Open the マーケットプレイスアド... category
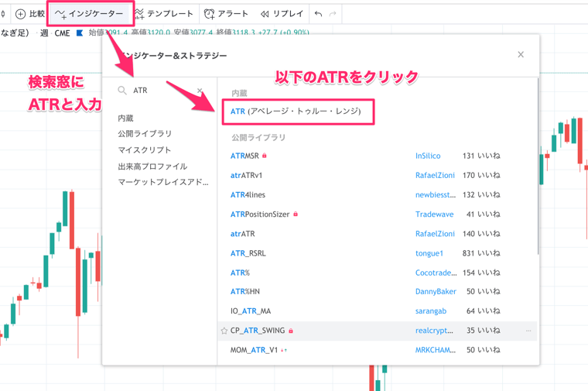The height and width of the screenshot is (391, 588). 163,183
